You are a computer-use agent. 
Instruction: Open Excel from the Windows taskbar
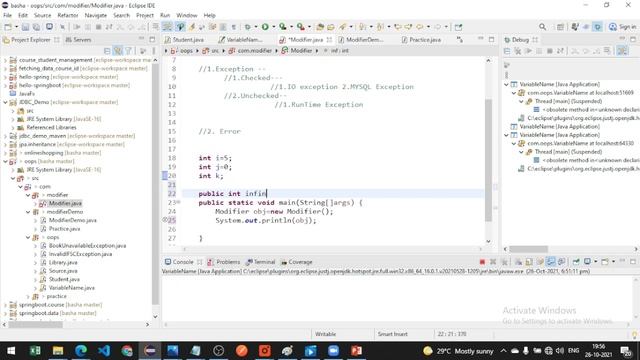coord(35,351)
